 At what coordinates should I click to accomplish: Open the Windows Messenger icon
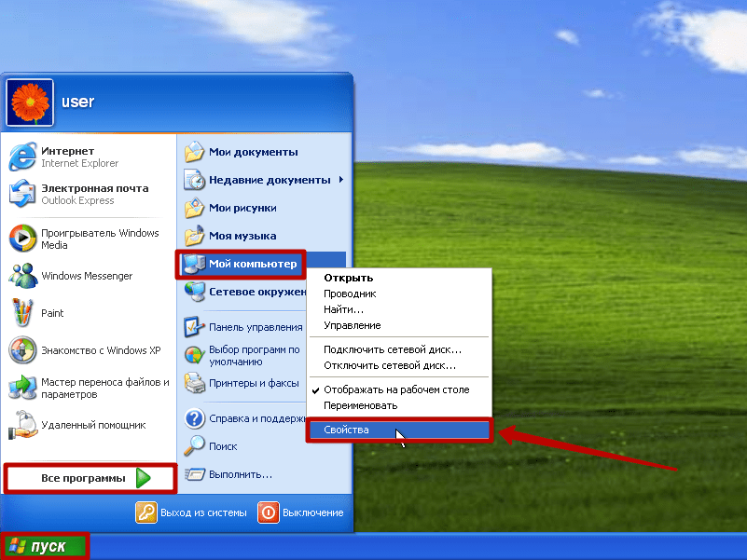click(x=22, y=275)
